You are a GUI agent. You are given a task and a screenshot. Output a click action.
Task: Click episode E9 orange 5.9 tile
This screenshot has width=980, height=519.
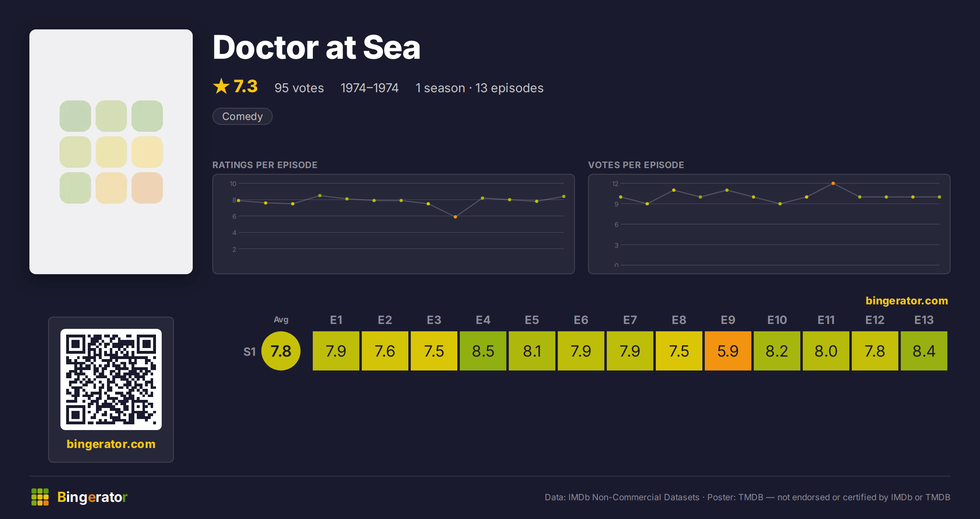[x=728, y=351]
